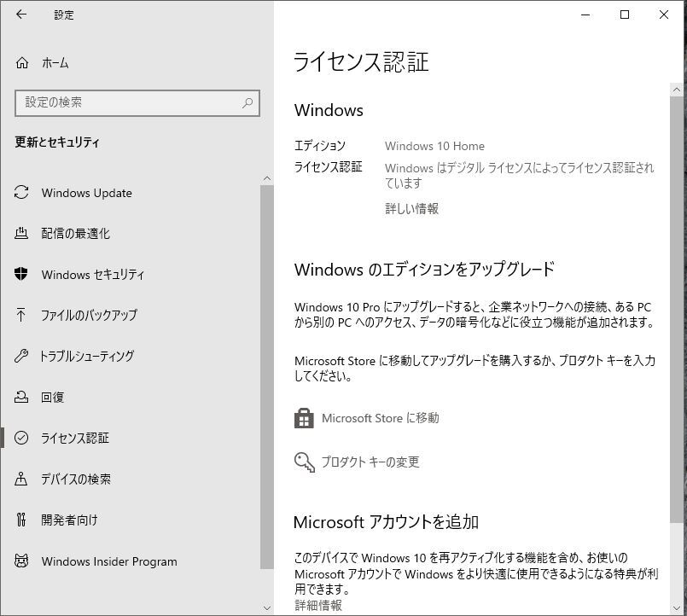The width and height of the screenshot is (687, 616).
Task: Click the Microsoft Store bag icon
Action: (304, 418)
